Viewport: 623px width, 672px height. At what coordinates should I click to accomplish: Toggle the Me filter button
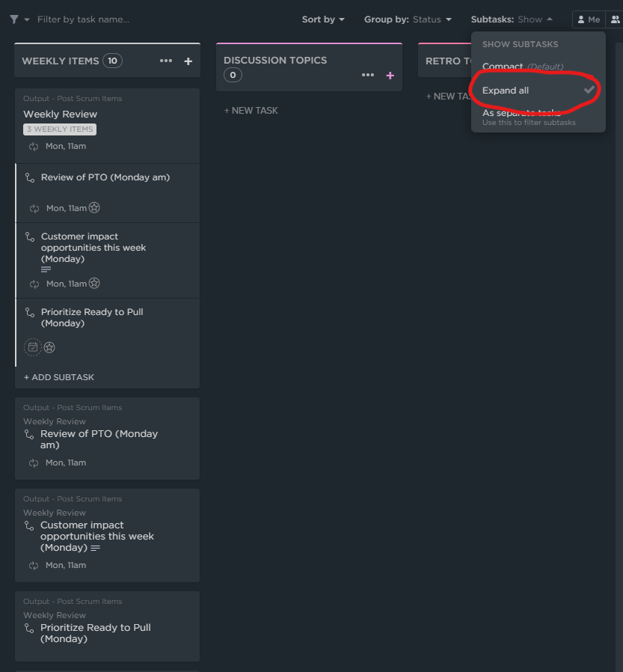point(587,19)
